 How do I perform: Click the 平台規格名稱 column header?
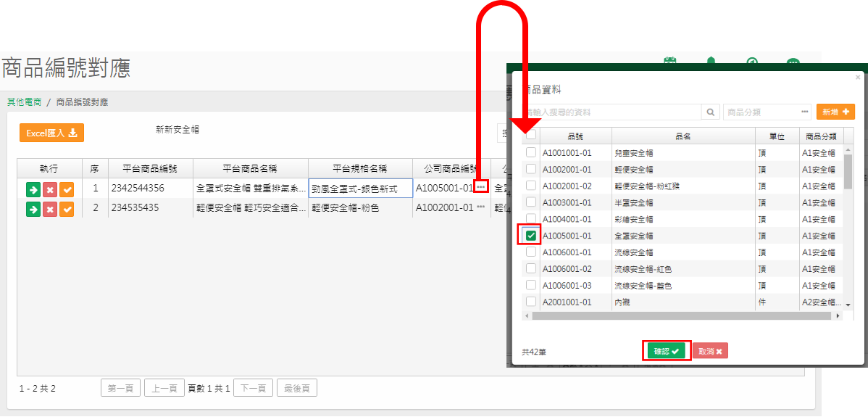tap(360, 168)
